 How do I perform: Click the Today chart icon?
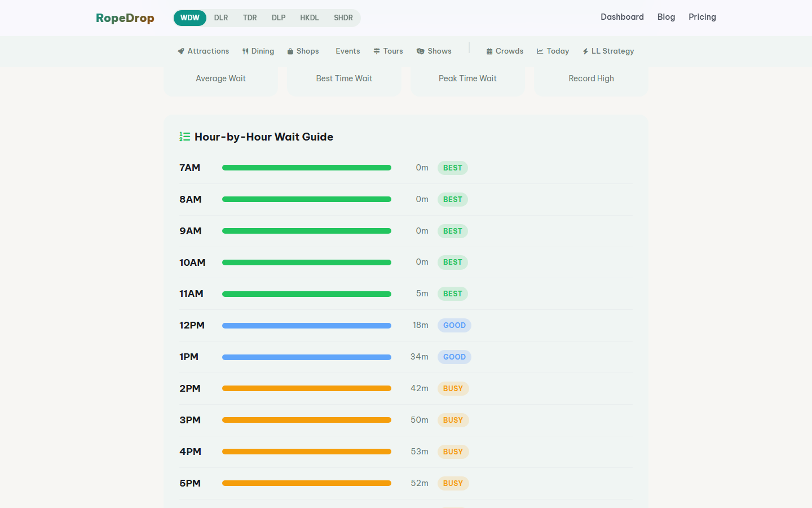click(540, 51)
